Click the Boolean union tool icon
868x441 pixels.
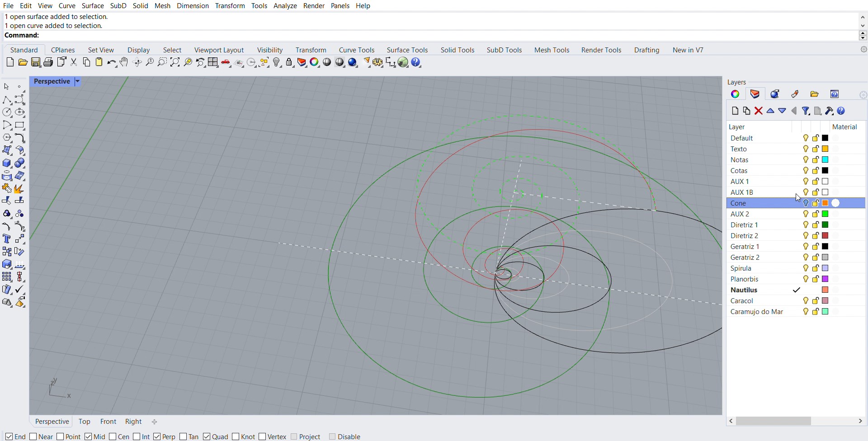pyautogui.click(x=20, y=163)
